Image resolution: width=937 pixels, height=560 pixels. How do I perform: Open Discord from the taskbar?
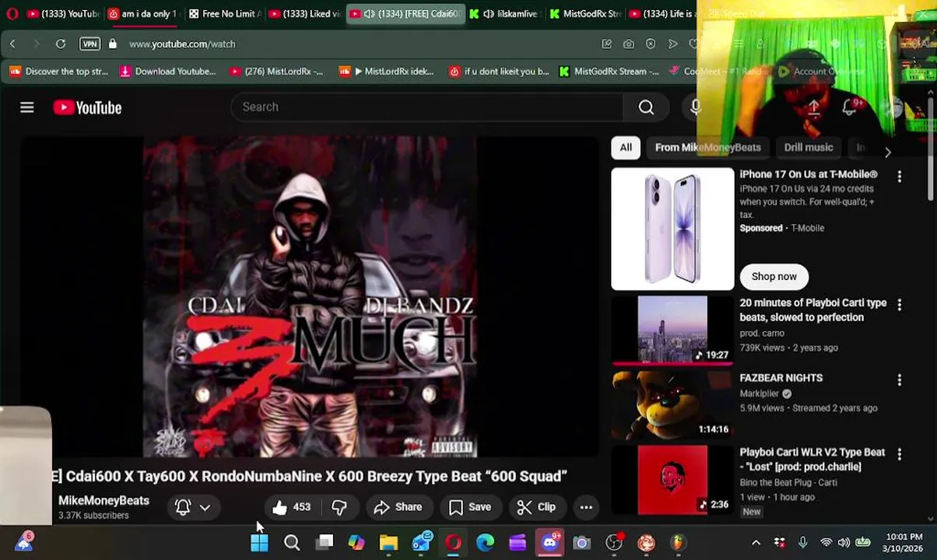pos(550,543)
